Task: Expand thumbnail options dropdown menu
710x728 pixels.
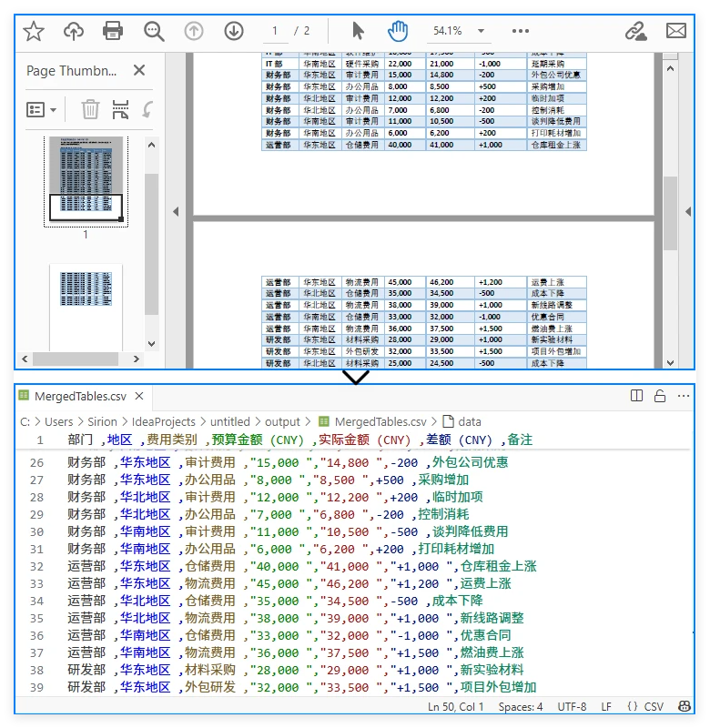Action: pyautogui.click(x=42, y=110)
